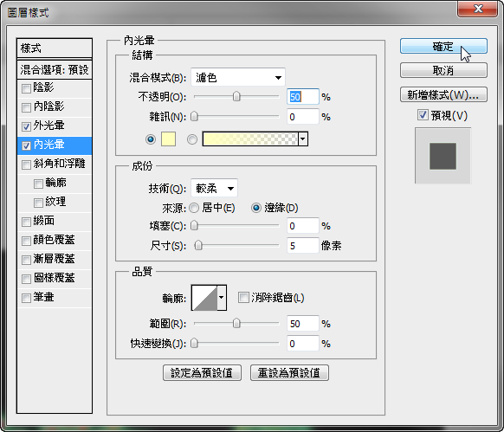This screenshot has width=504, height=432.
Task: Uncheck the 外光暈 checkbox
Action: pos(26,126)
